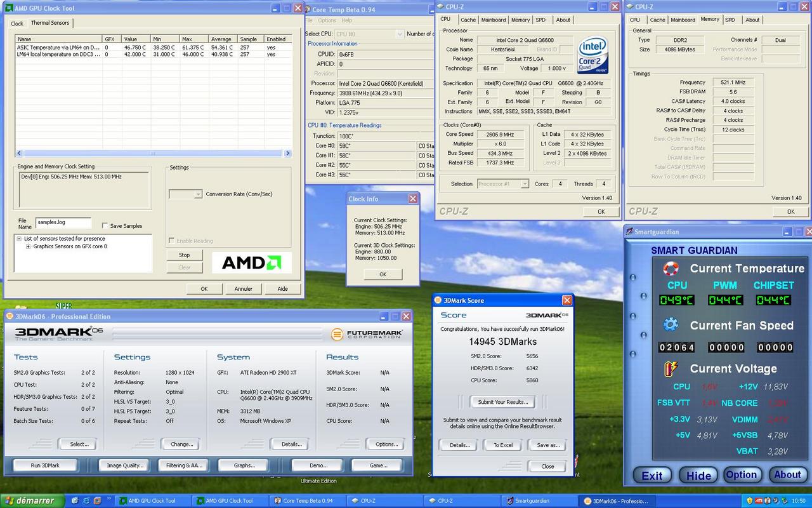Click the CPU 049°C temperature readout
This screenshot has height=508, width=812.
pyautogui.click(x=676, y=300)
